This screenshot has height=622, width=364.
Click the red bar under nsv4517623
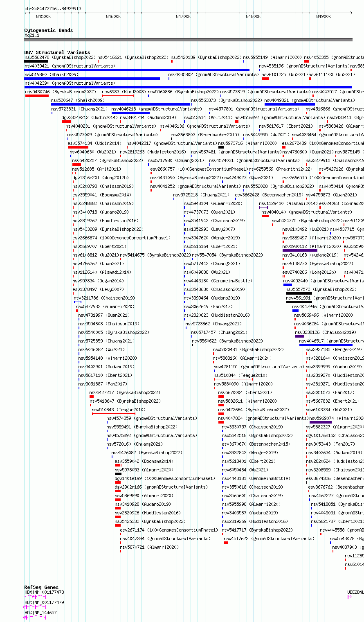click(226, 543)
